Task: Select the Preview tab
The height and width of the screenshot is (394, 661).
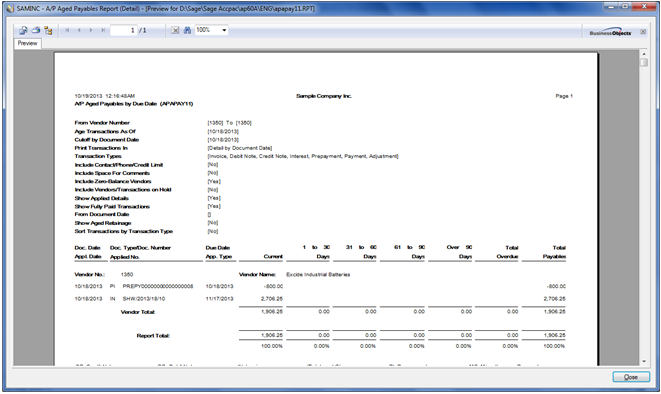Action: pos(27,43)
